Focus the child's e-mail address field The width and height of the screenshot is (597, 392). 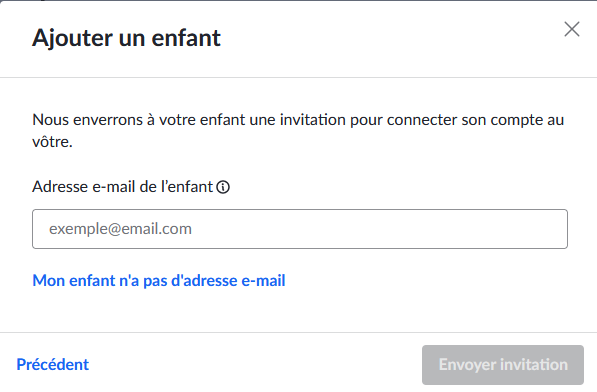[x=300, y=229]
